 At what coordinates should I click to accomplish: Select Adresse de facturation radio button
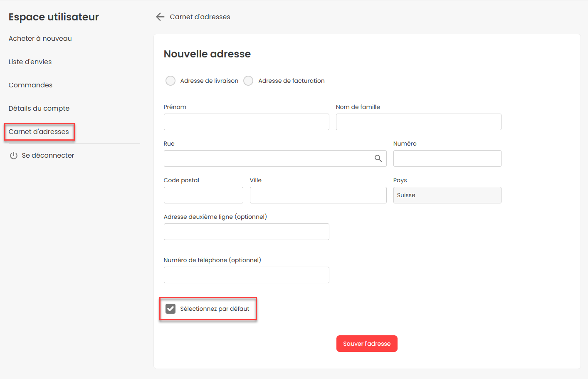tap(248, 81)
